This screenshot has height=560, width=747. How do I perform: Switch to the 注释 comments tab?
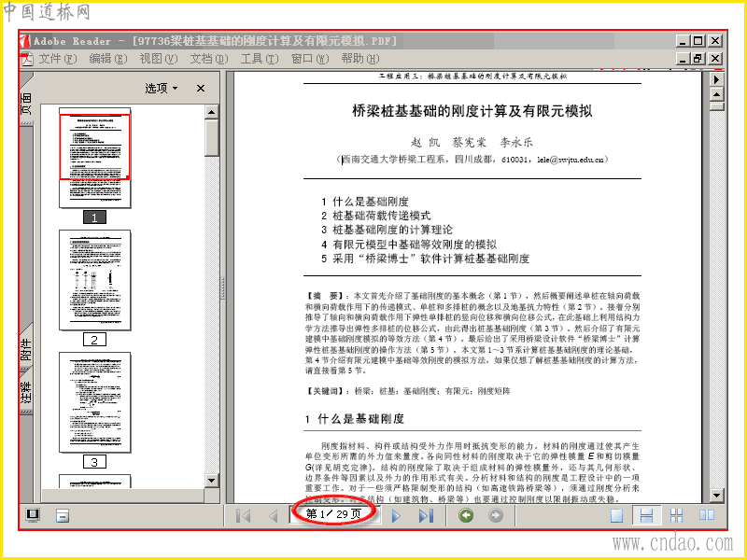[x=26, y=391]
